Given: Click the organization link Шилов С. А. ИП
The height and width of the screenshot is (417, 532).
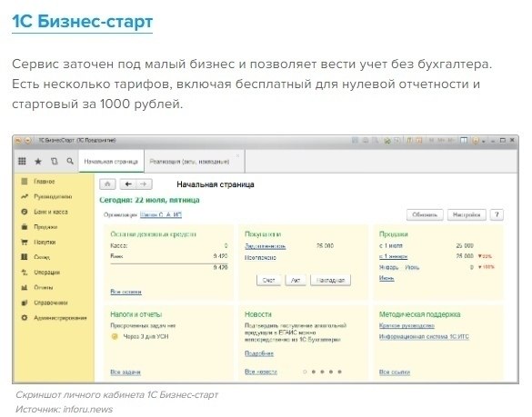Looking at the screenshot, I should tap(161, 214).
